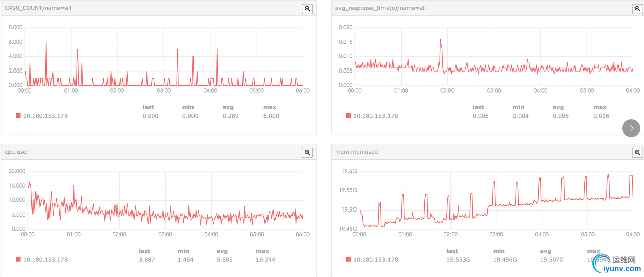Click min value 0.004 in avg_response_time panel

(521, 116)
